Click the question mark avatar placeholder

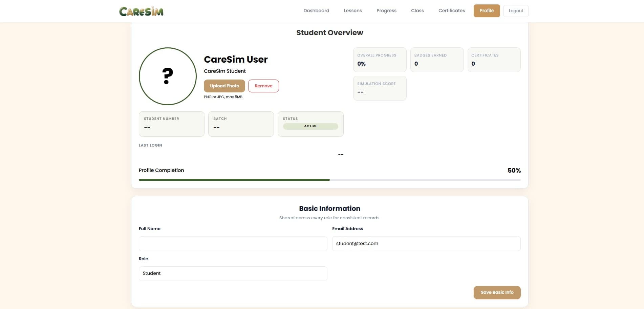tap(167, 76)
